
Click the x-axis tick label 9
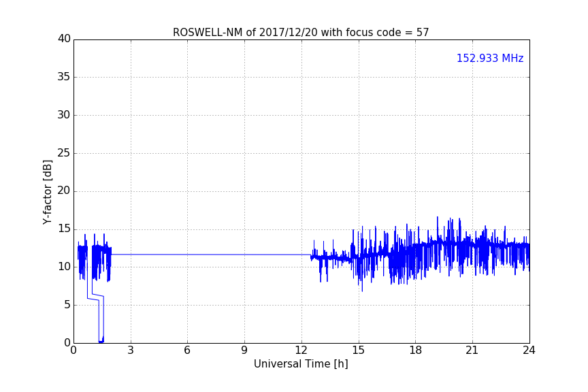(x=244, y=350)
